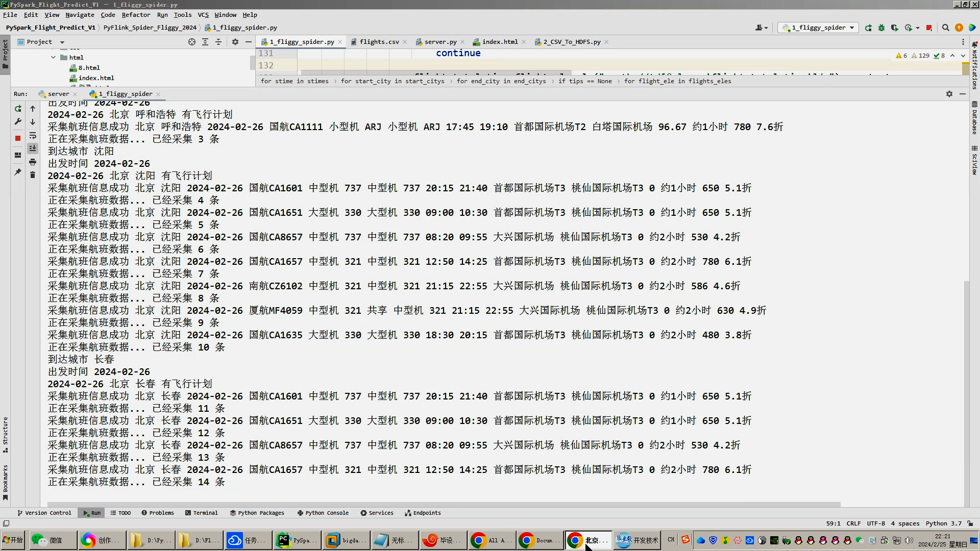Toggle soft-wrap in the console output
The image size is (980, 551).
33,135
